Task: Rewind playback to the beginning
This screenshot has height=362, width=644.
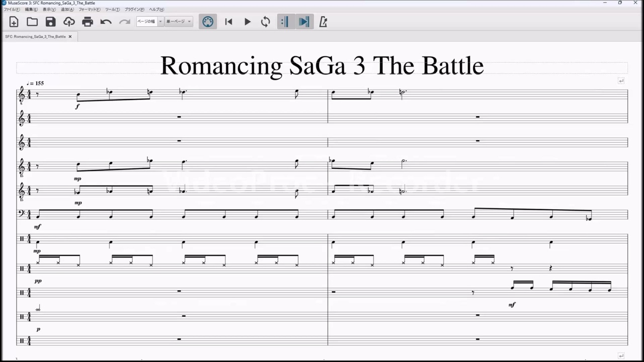Action: [228, 21]
